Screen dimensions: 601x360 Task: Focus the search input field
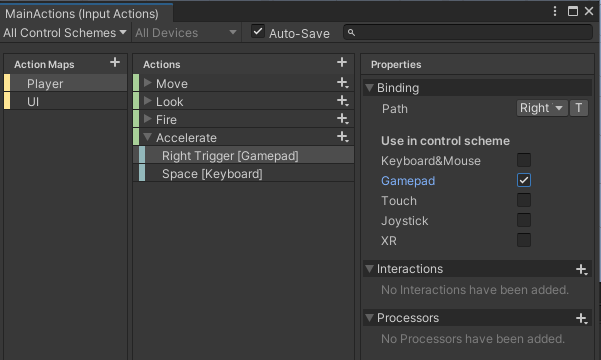468,33
